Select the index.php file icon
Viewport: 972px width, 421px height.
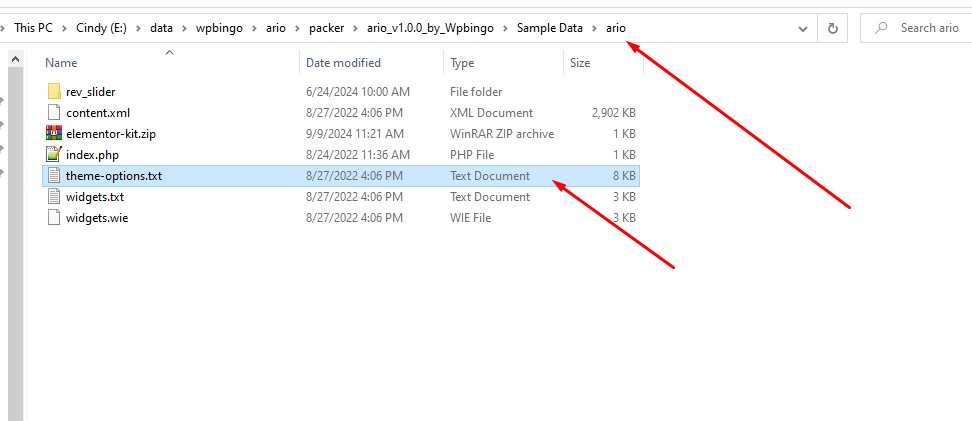[54, 155]
